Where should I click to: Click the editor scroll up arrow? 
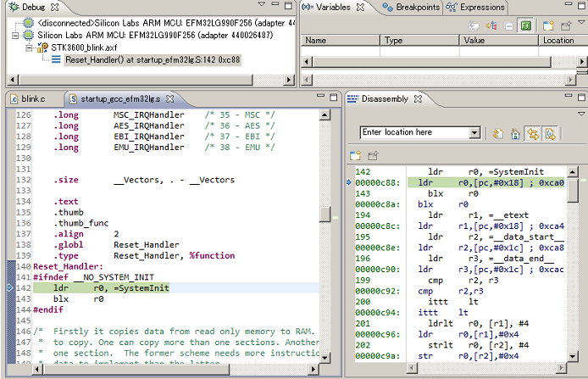click(x=325, y=114)
